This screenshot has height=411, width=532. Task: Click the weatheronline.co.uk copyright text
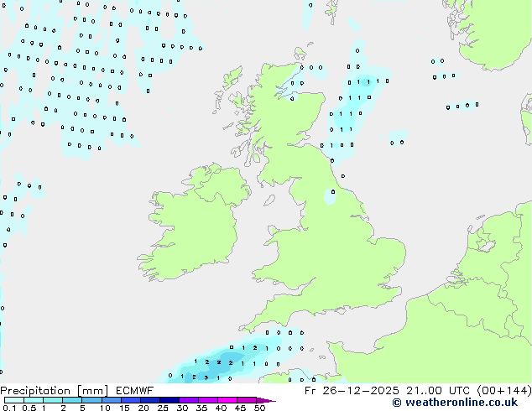pyautogui.click(x=455, y=403)
